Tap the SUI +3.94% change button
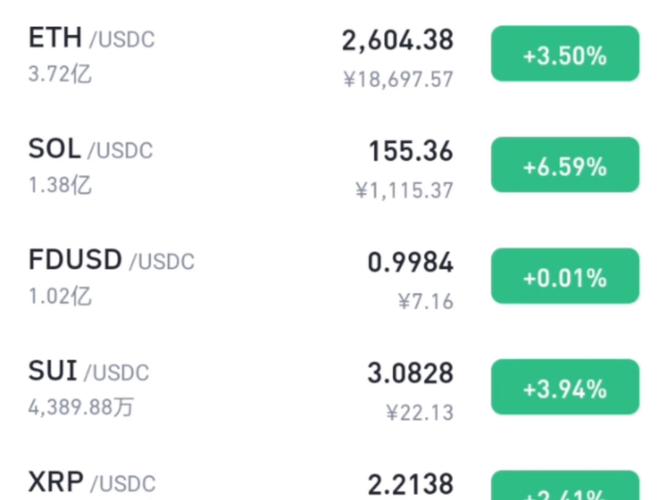Image resolution: width=667 pixels, height=500 pixels. 564,388
